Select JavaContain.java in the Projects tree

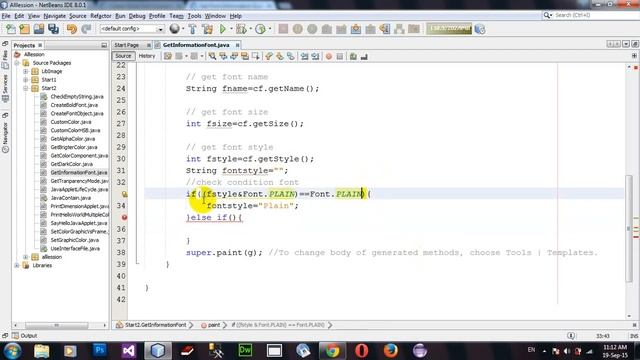71,198
